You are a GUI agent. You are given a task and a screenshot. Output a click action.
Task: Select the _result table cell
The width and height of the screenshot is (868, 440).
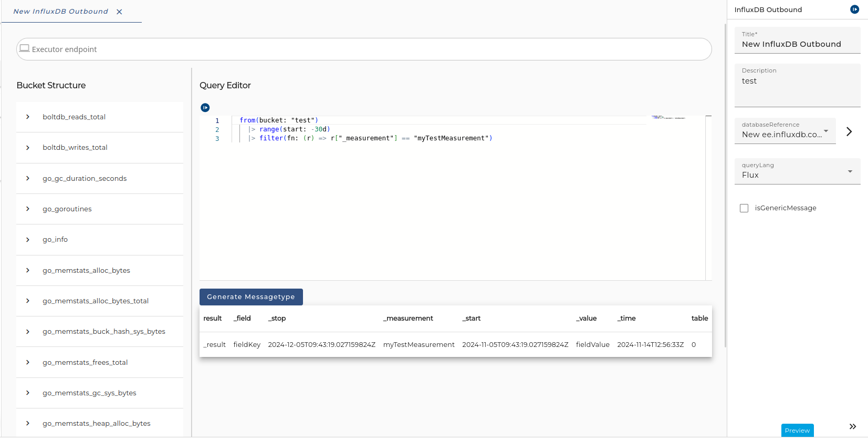coord(214,345)
